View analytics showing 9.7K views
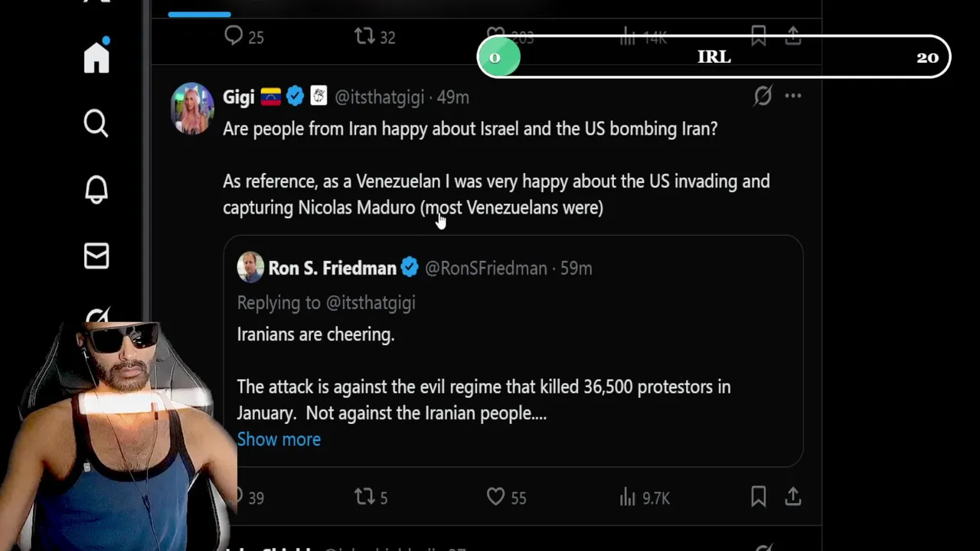The height and width of the screenshot is (551, 980). coord(645,497)
